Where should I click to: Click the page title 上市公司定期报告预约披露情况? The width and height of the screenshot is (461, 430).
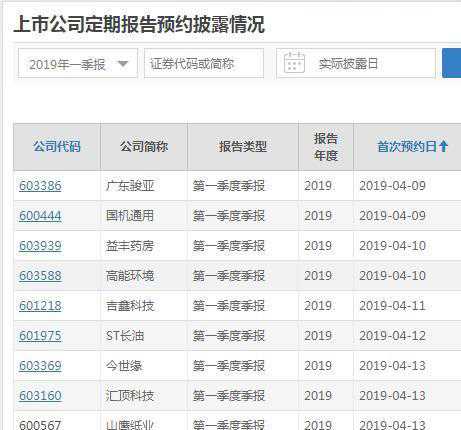pyautogui.click(x=139, y=24)
